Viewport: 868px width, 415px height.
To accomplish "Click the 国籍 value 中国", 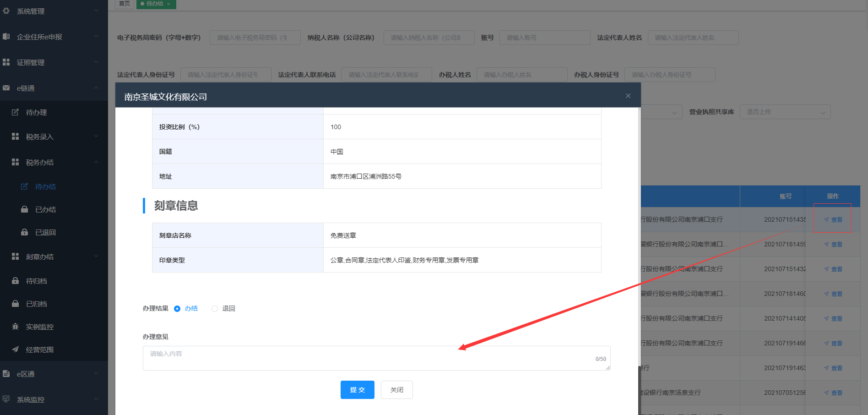I will tap(337, 152).
